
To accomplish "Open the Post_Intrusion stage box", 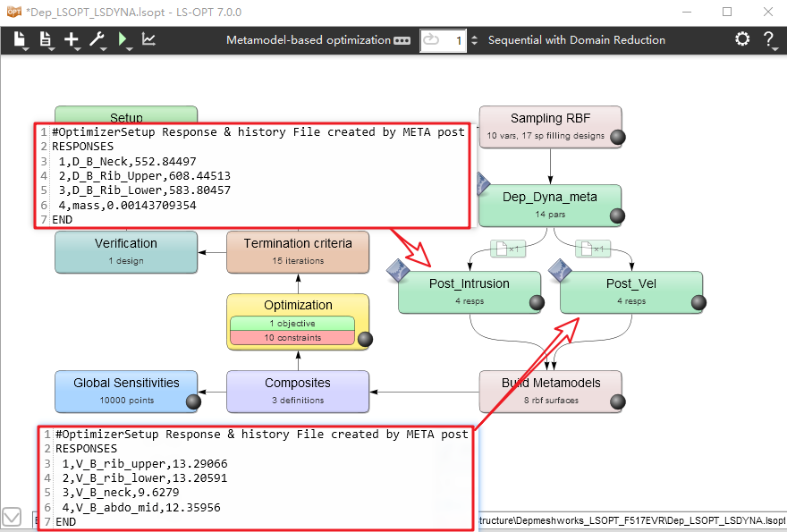I will [x=470, y=292].
